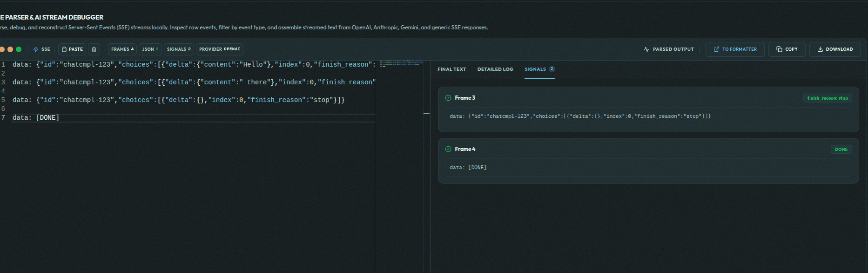Click editor line 5 with finish_reason stop
The height and width of the screenshot is (273, 868).
click(x=179, y=100)
